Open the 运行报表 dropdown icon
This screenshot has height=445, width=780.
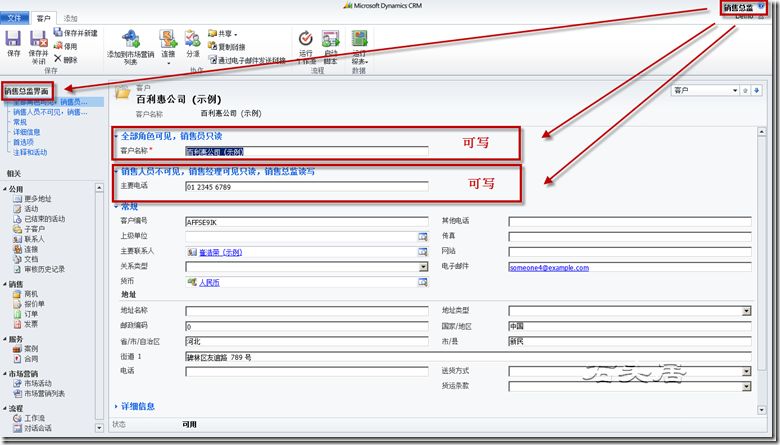click(x=359, y=38)
